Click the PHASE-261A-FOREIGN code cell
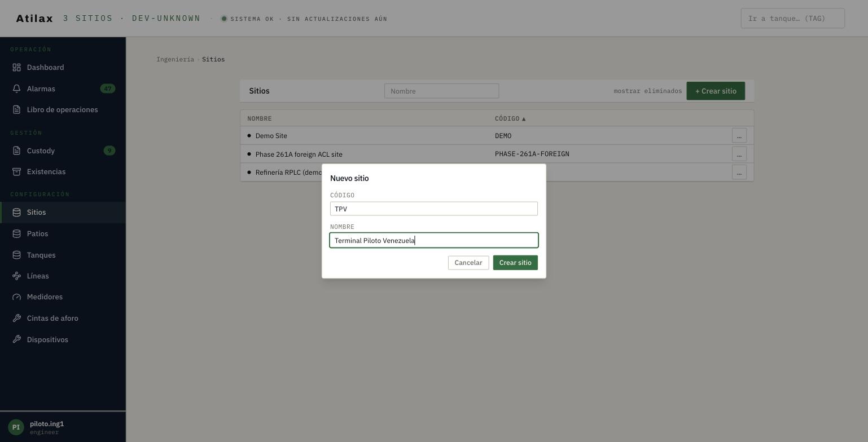The image size is (868, 442). 532,154
